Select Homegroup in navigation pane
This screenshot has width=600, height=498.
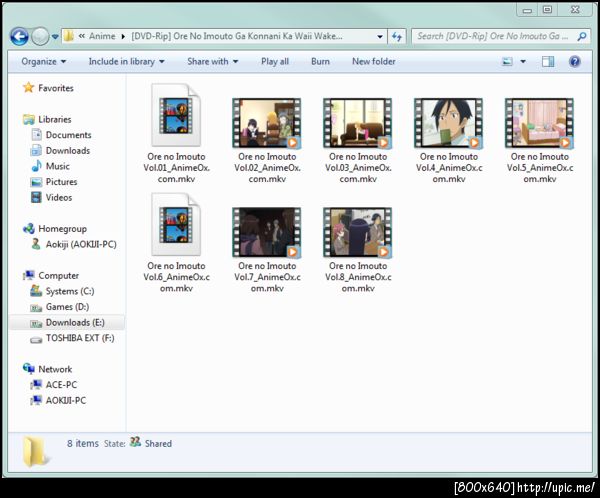pyautogui.click(x=62, y=229)
